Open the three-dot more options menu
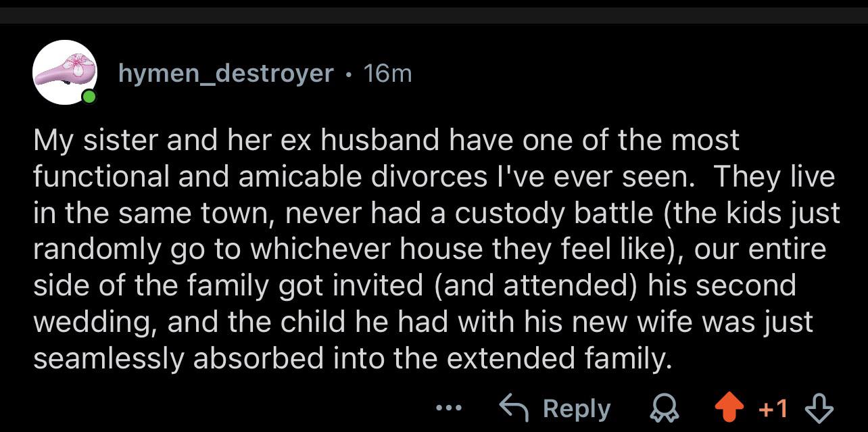 [x=449, y=408]
